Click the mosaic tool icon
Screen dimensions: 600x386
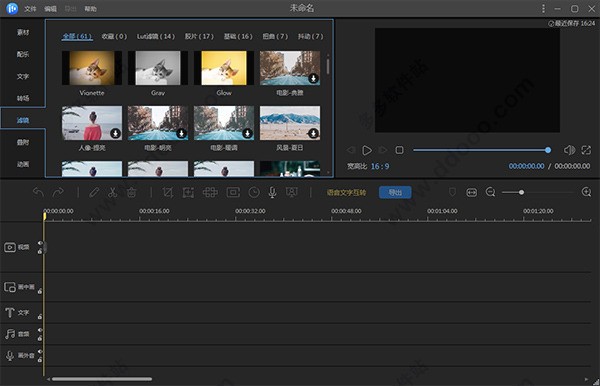(210, 192)
